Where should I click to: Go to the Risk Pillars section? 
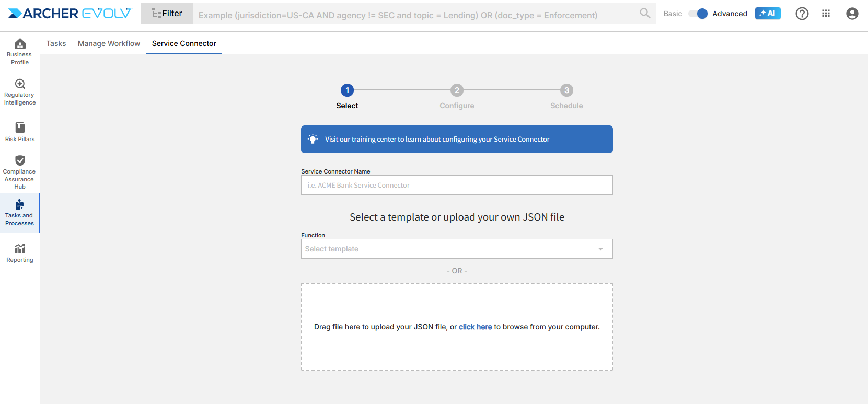pyautogui.click(x=20, y=132)
